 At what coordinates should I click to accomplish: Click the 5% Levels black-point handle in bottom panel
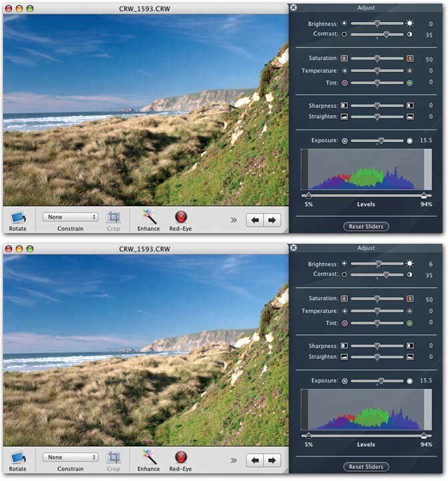[309, 436]
